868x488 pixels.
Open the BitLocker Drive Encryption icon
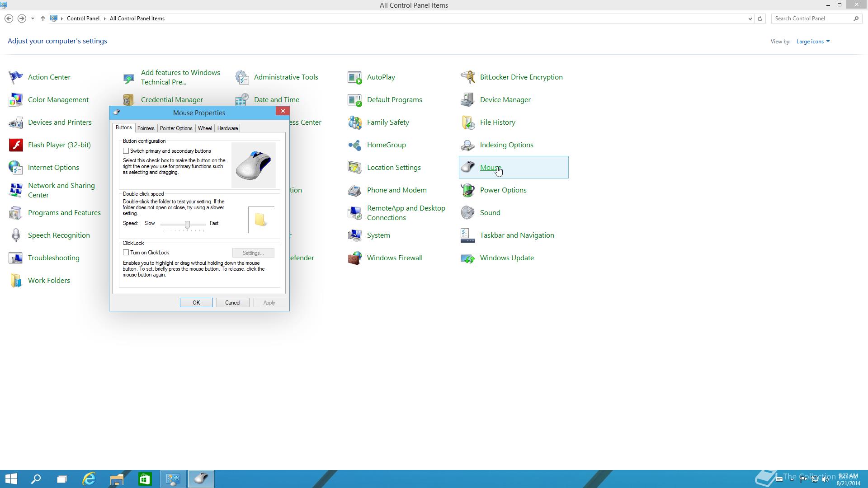tap(468, 77)
